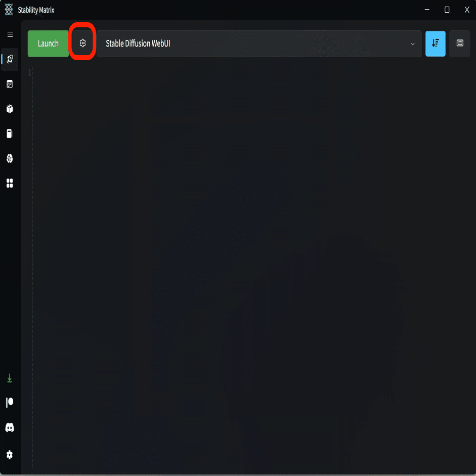Click the green Launch button

click(x=48, y=44)
